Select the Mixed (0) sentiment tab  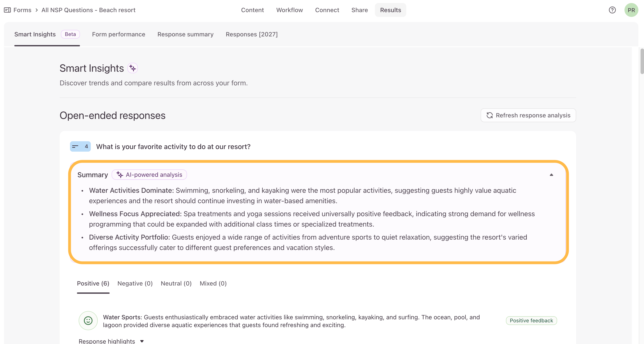click(x=213, y=283)
